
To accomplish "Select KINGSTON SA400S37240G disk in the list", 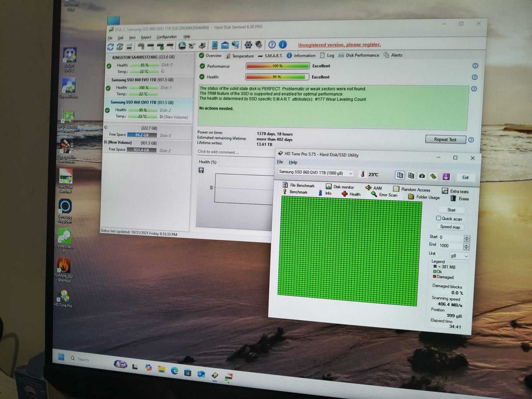I will [x=149, y=64].
